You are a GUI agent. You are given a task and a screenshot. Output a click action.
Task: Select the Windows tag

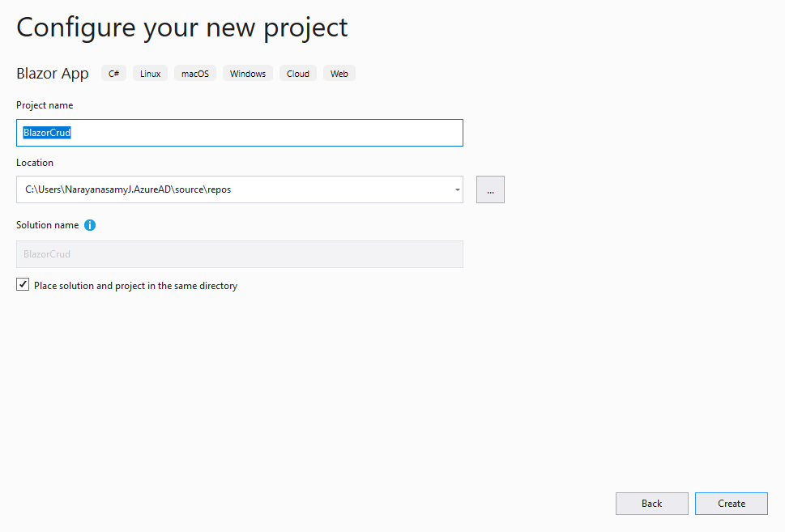pyautogui.click(x=248, y=74)
